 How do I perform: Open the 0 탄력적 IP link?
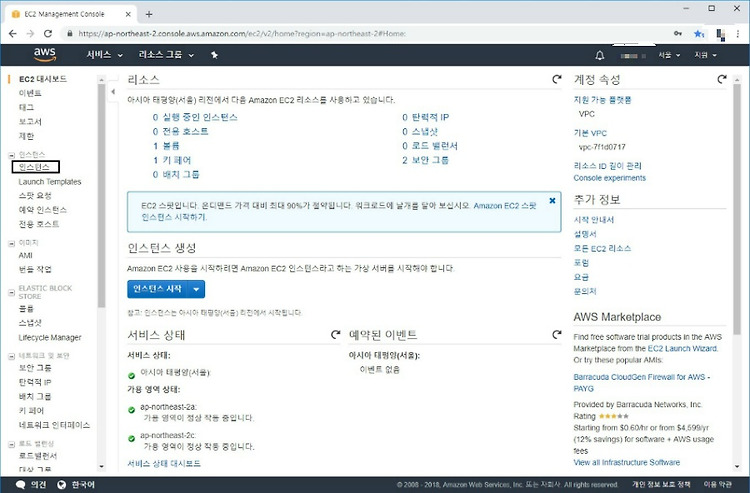(425, 117)
